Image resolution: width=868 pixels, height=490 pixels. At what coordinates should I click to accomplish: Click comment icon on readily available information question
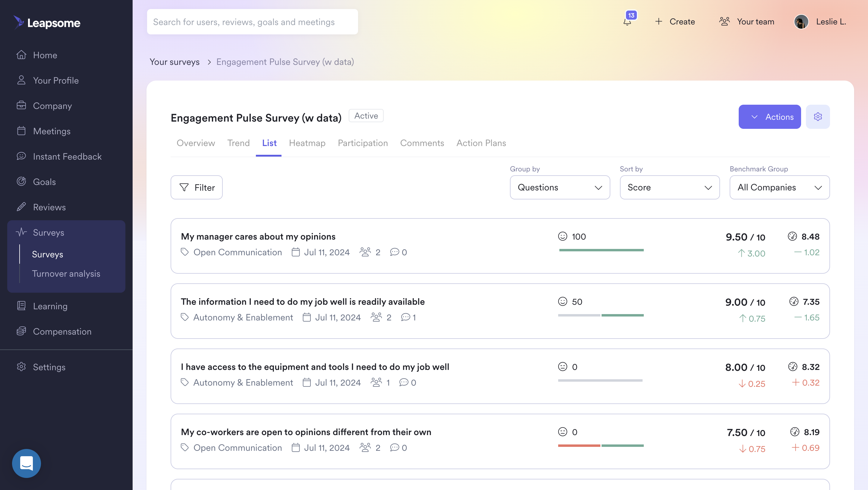point(405,317)
